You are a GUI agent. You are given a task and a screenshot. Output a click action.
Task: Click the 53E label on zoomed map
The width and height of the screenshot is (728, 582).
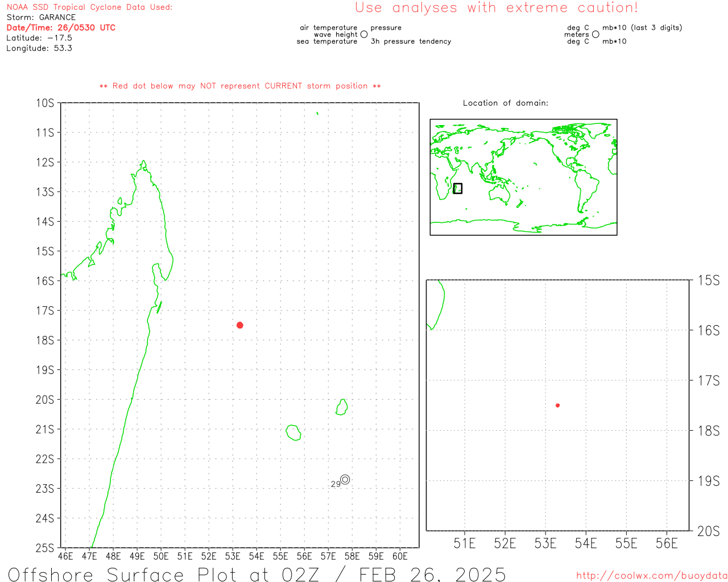coord(545,543)
